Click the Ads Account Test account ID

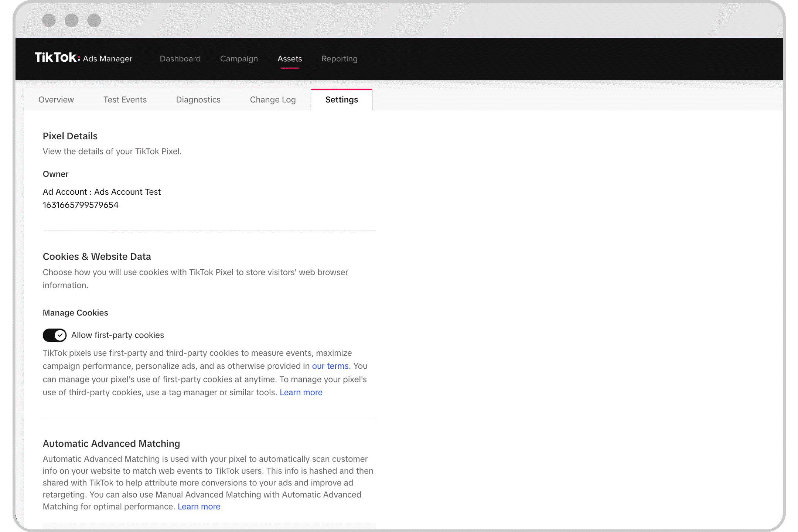81,204
